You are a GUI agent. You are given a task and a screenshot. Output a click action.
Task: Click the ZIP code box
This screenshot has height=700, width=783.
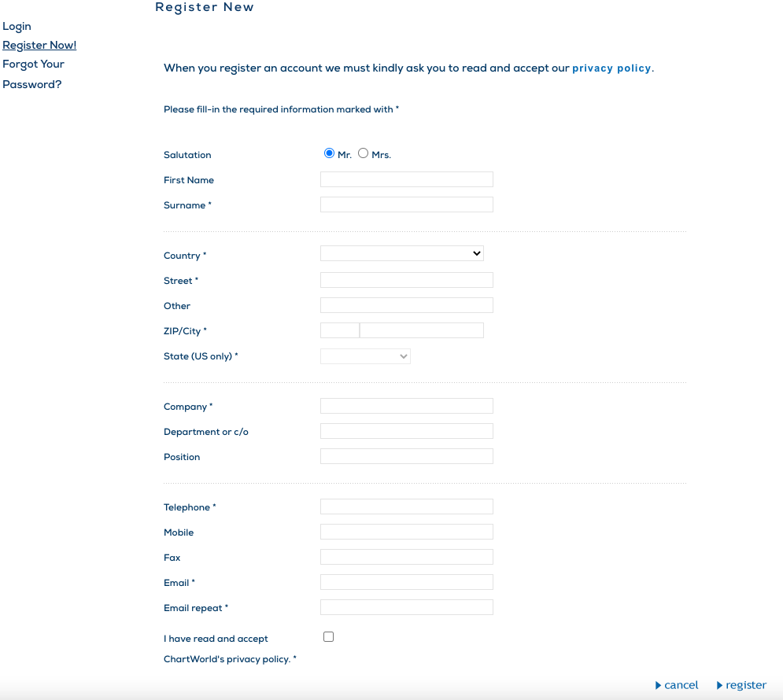click(339, 330)
